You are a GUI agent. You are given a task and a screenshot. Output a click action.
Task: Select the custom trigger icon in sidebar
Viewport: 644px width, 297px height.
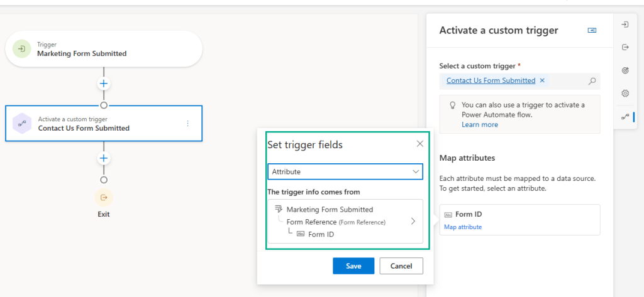click(625, 117)
